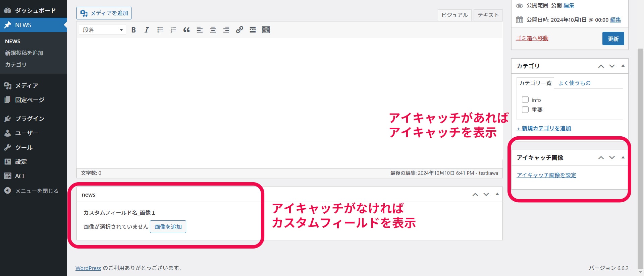Click inside the post content editor area
The height and width of the screenshot is (276, 644).
tap(289, 103)
